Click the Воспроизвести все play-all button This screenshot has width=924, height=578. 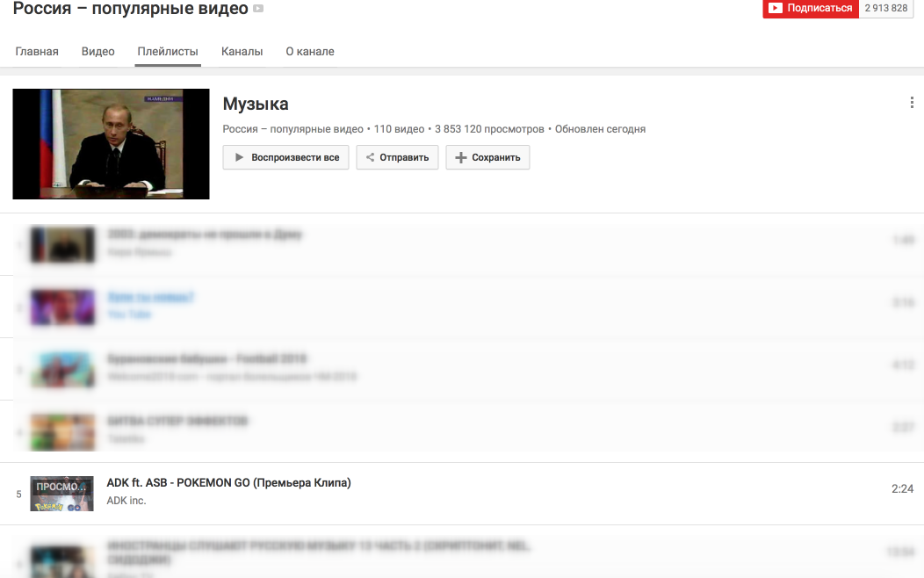(x=285, y=157)
